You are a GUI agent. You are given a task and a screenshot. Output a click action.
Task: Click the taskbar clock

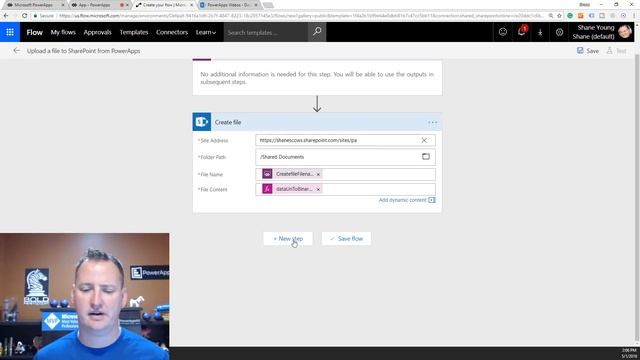[x=629, y=353]
